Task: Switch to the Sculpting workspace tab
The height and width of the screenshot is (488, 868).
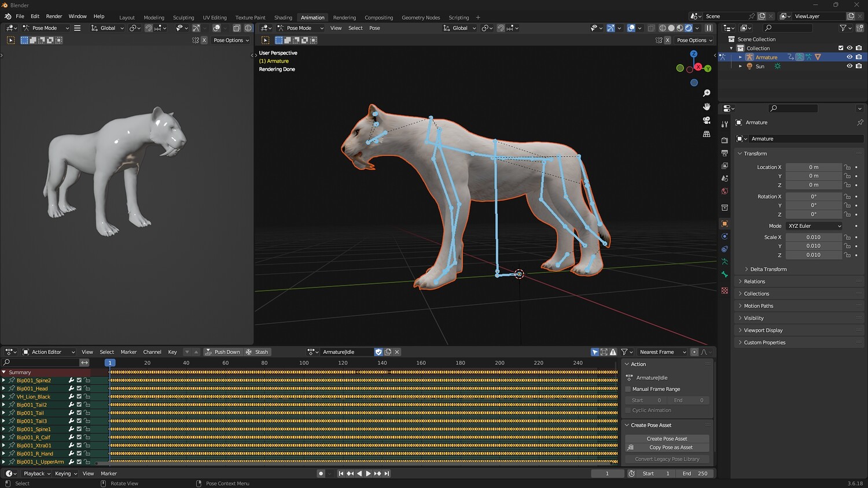Action: coord(183,17)
